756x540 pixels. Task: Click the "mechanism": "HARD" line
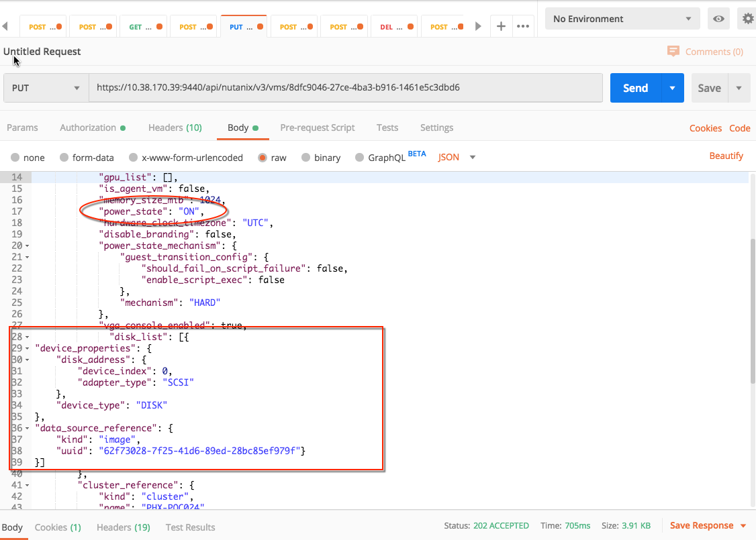(x=170, y=303)
